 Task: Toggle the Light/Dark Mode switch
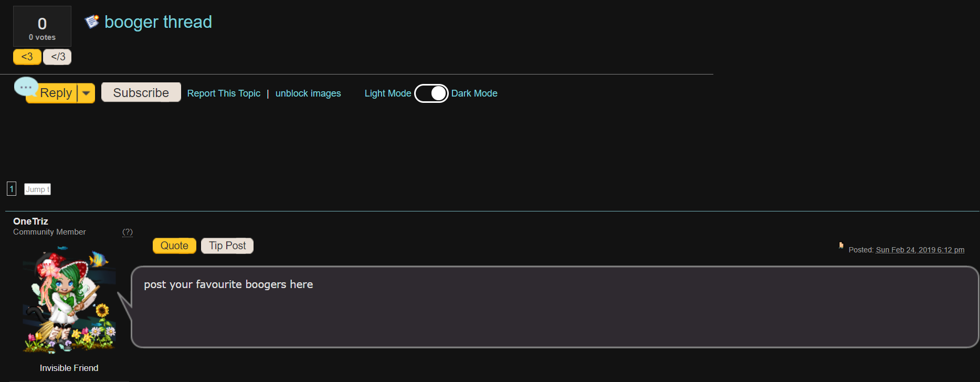[431, 93]
